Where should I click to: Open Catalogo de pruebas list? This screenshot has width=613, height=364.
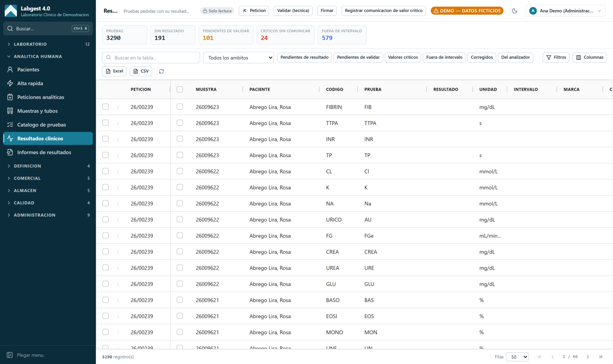click(x=48, y=125)
